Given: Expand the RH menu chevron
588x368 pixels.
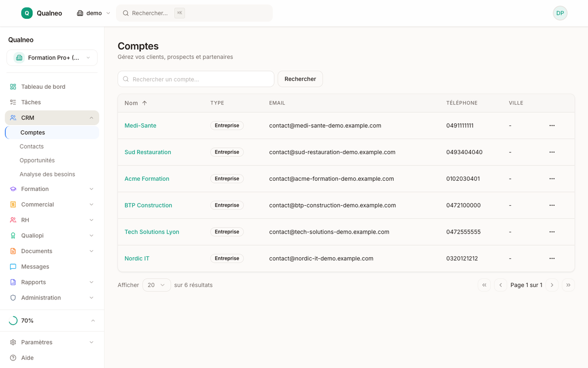Looking at the screenshot, I should [x=91, y=220].
